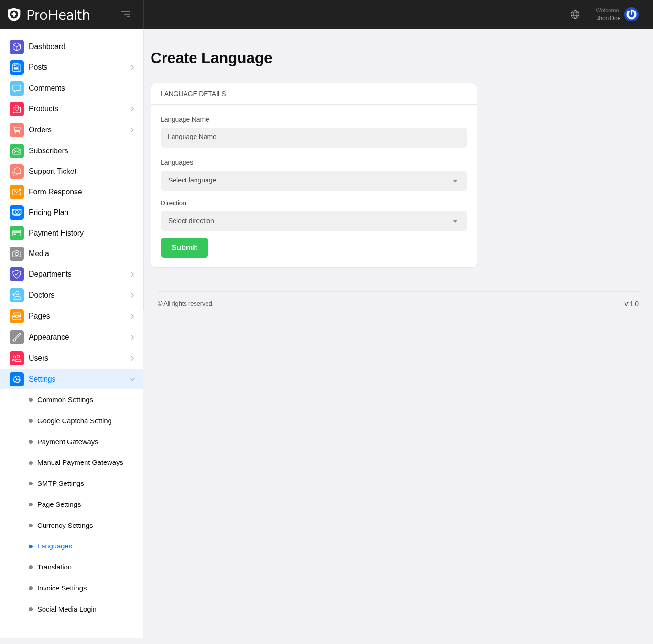Viewport: 653px width, 644px height.
Task: Click the Payment History card icon
Action: (x=17, y=233)
